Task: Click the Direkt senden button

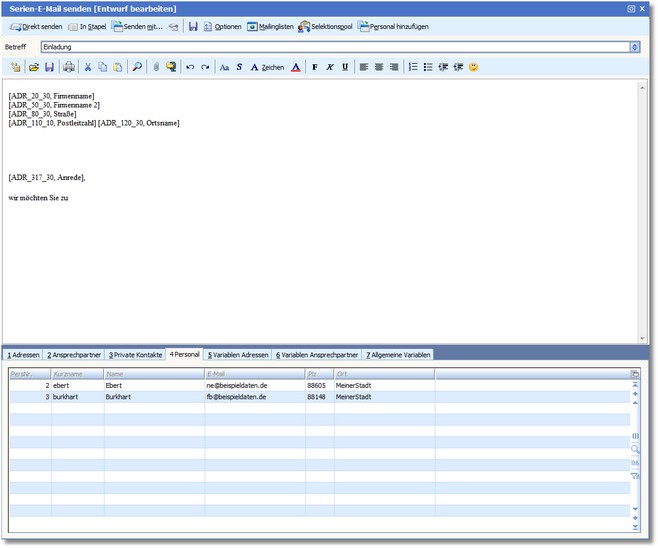Action: [36, 26]
